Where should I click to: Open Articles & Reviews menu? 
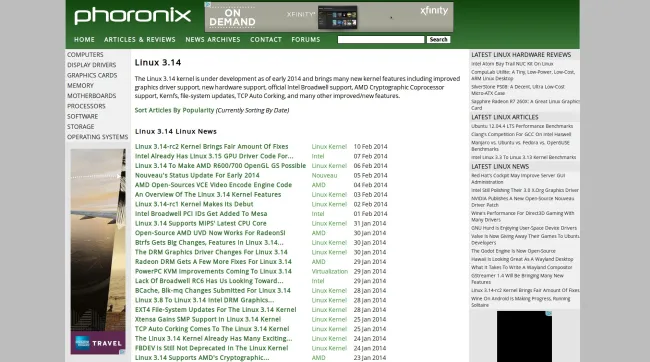(x=140, y=39)
